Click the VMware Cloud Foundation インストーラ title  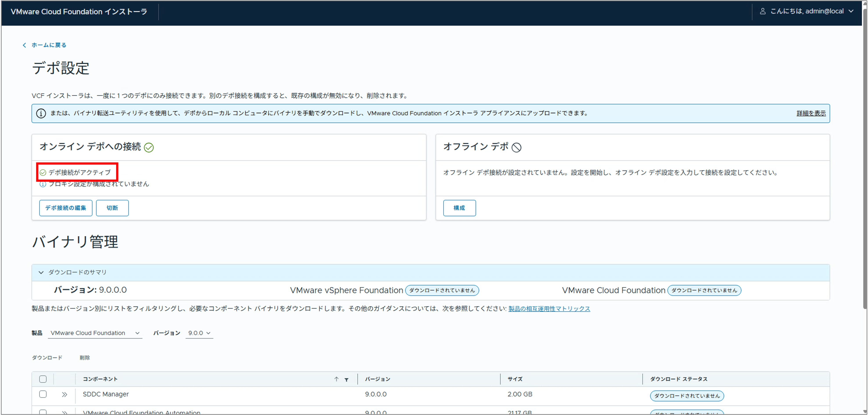79,12
